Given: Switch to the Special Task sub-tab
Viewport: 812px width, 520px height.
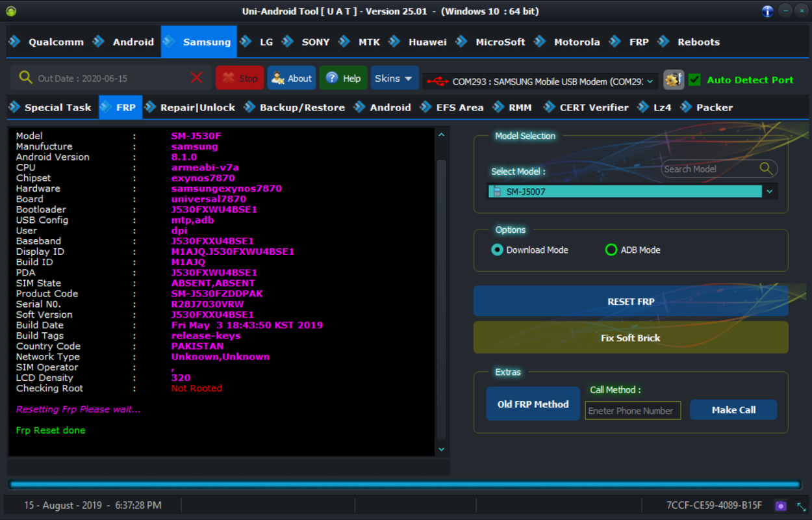Looking at the screenshot, I should tap(51, 107).
